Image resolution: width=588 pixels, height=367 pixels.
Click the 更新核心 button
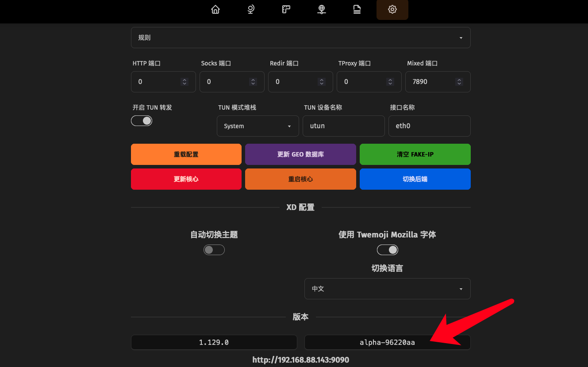pyautogui.click(x=186, y=179)
